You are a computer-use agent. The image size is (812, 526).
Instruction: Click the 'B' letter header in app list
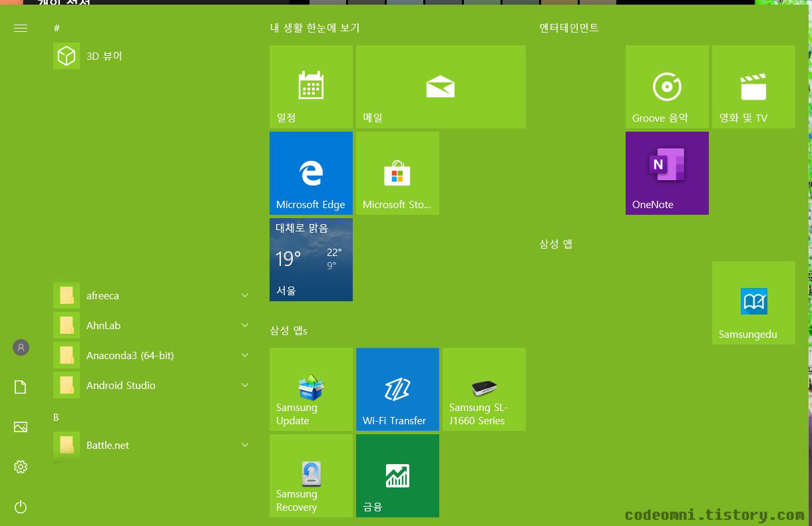coord(56,417)
